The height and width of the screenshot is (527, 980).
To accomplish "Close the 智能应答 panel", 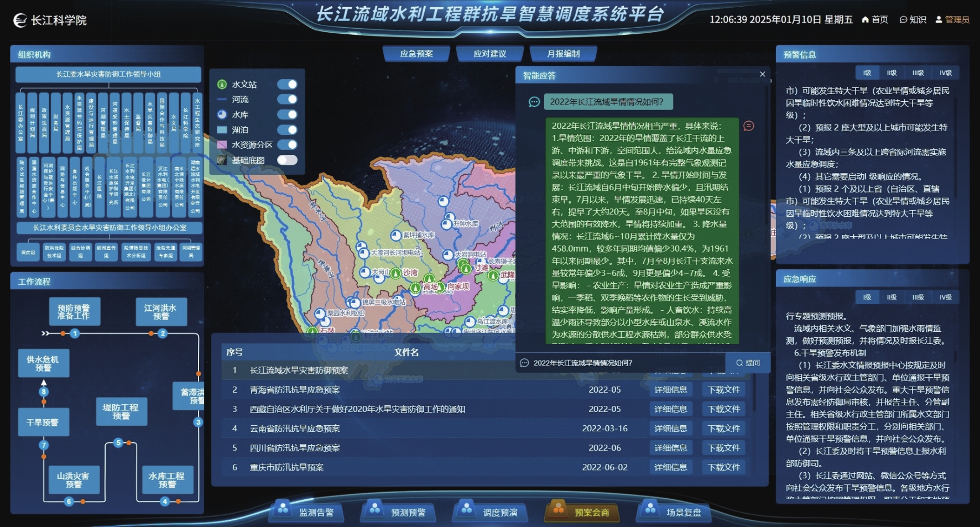I will [762, 74].
